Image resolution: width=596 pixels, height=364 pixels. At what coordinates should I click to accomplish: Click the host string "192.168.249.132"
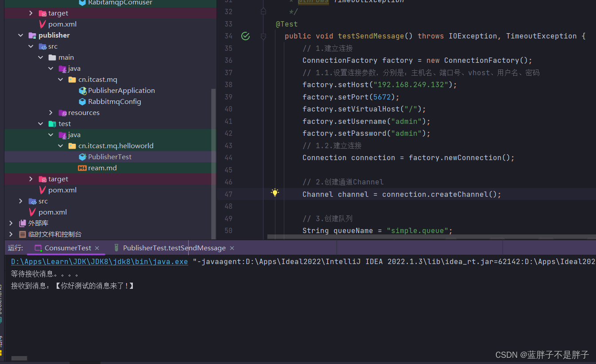411,85
